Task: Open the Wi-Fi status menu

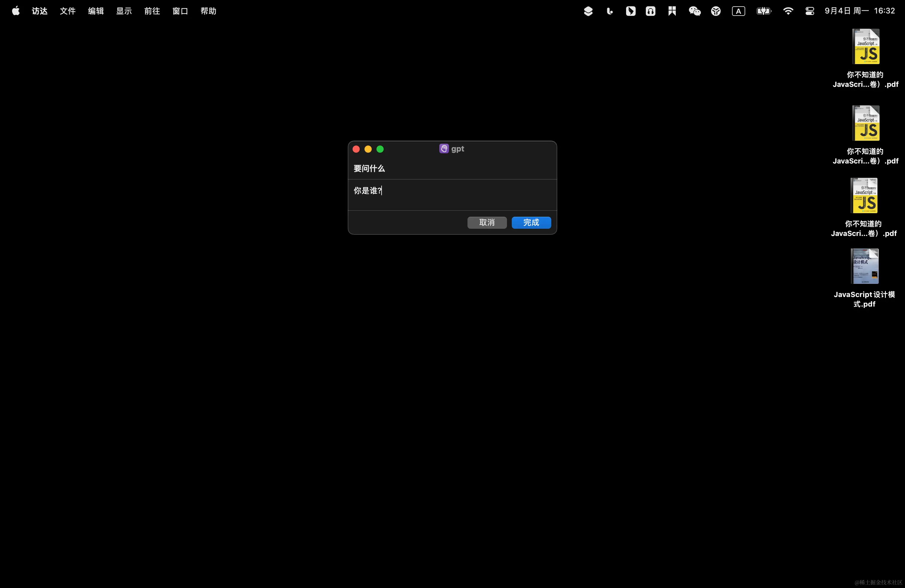Action: pos(788,11)
